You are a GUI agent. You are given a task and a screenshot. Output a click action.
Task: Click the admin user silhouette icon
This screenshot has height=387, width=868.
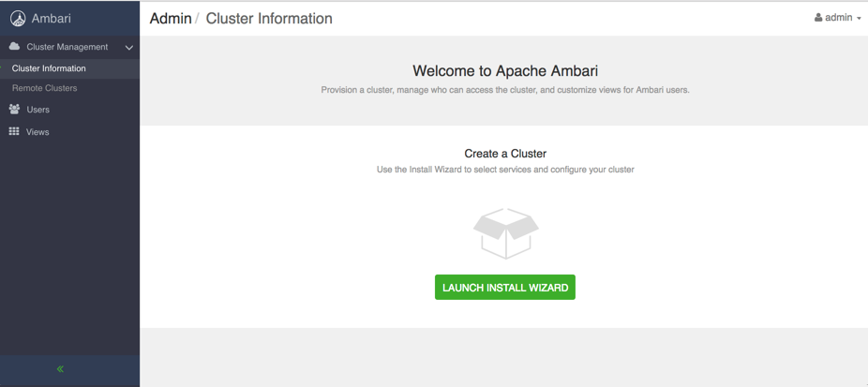pyautogui.click(x=818, y=18)
